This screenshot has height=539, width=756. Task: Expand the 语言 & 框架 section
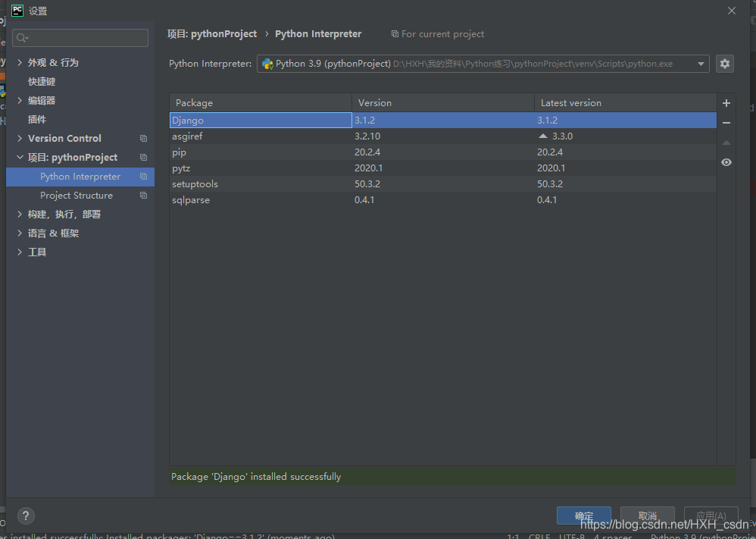coord(20,233)
